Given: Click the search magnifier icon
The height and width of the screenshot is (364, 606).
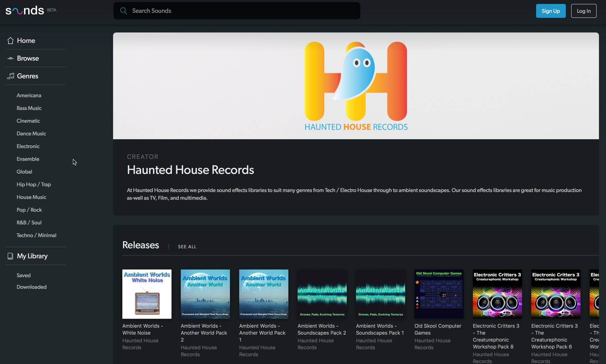Looking at the screenshot, I should 123,11.
